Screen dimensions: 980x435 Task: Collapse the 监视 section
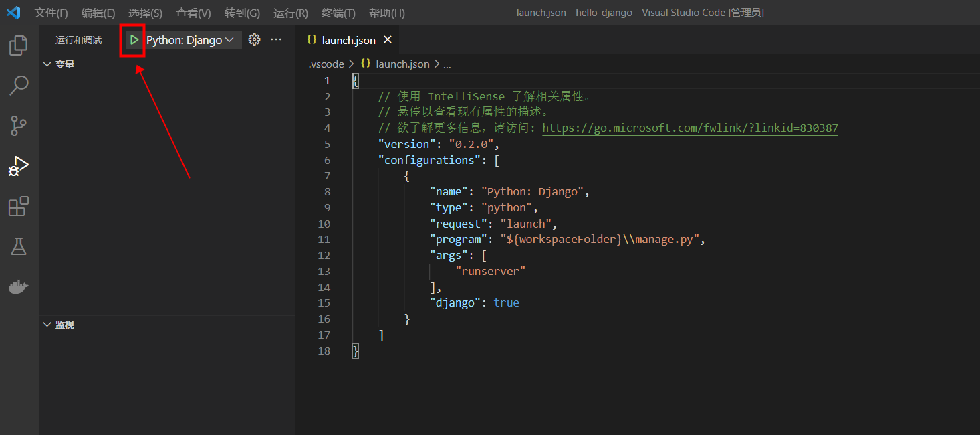pos(59,325)
